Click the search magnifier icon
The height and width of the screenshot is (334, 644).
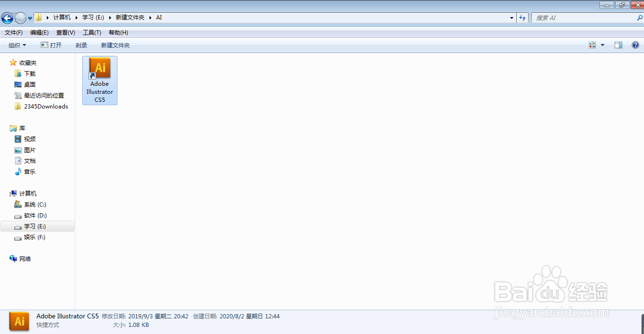[640, 18]
